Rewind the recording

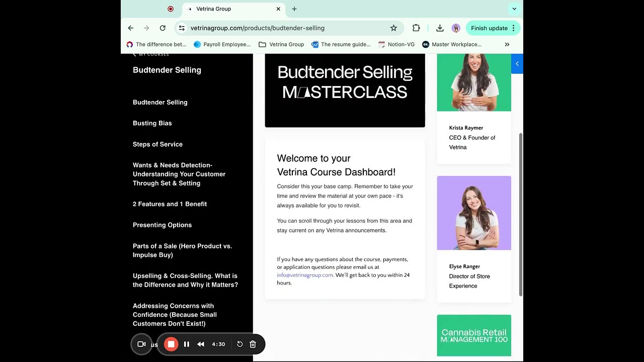(201, 344)
